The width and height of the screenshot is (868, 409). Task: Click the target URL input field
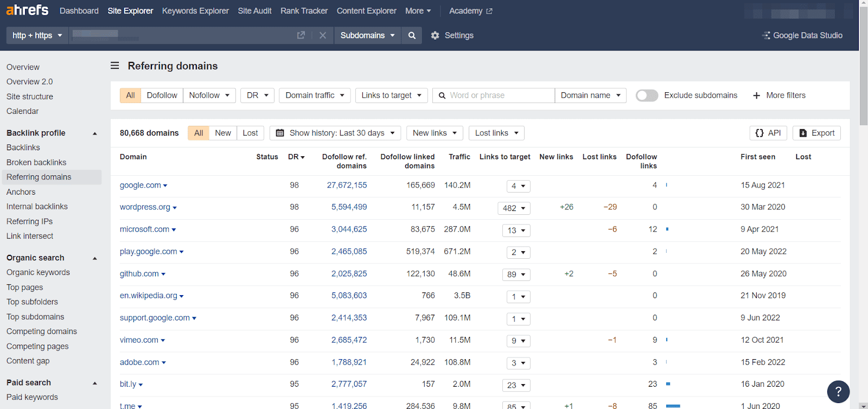click(x=182, y=35)
